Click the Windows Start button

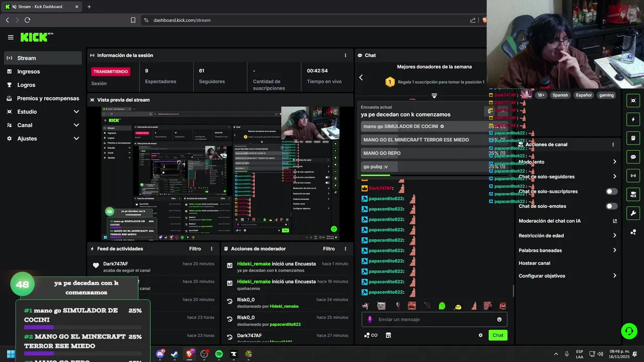(11, 354)
